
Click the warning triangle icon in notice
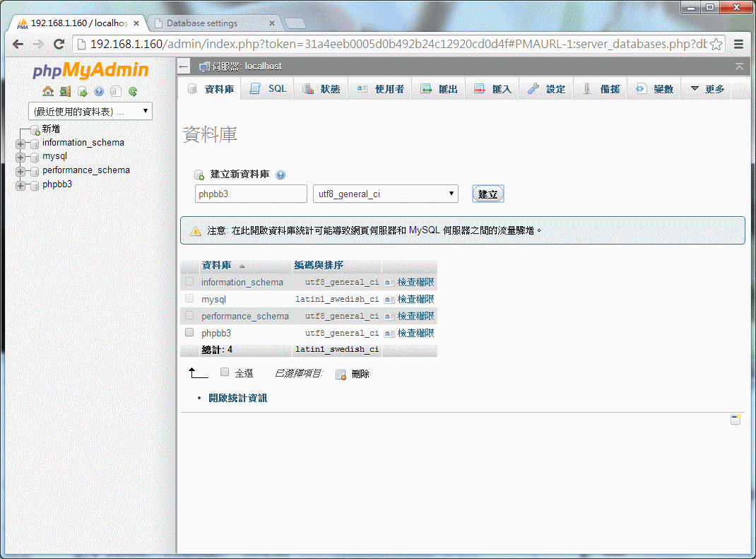tap(195, 231)
